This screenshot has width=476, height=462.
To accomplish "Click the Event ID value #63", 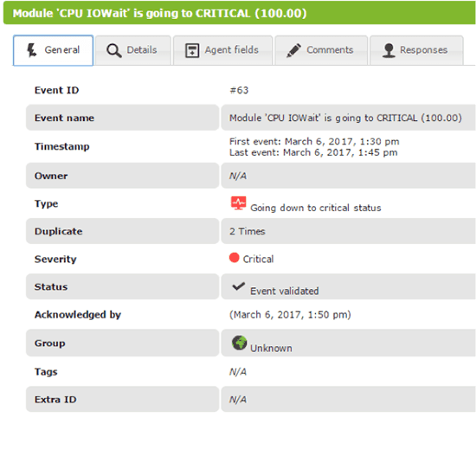I will (239, 90).
